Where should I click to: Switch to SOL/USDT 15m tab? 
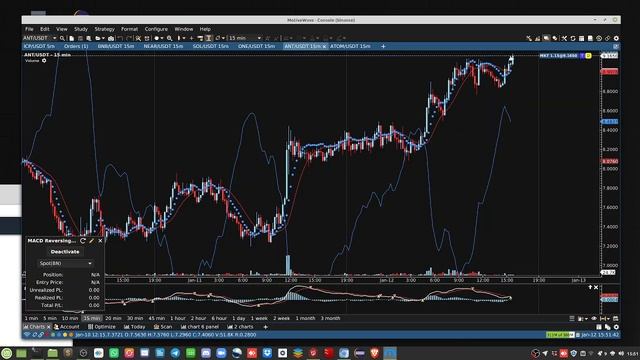[211, 47]
